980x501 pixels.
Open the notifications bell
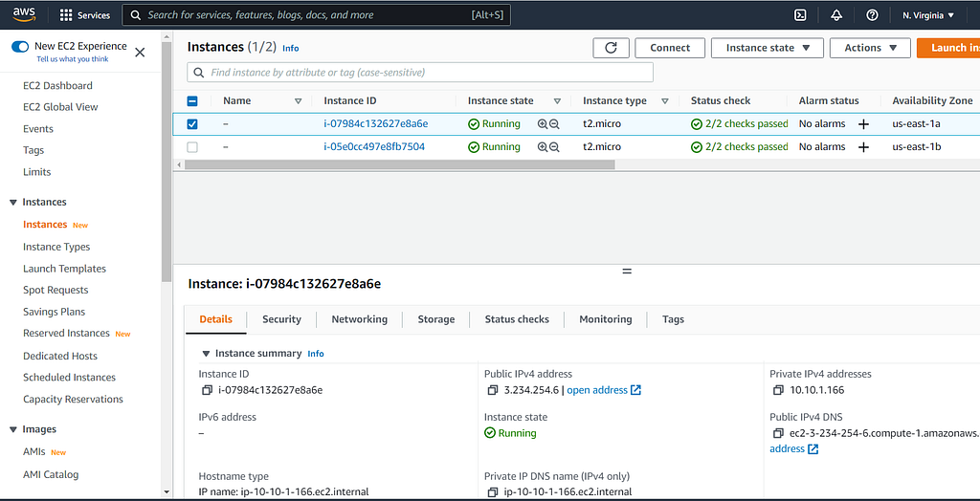pos(836,15)
